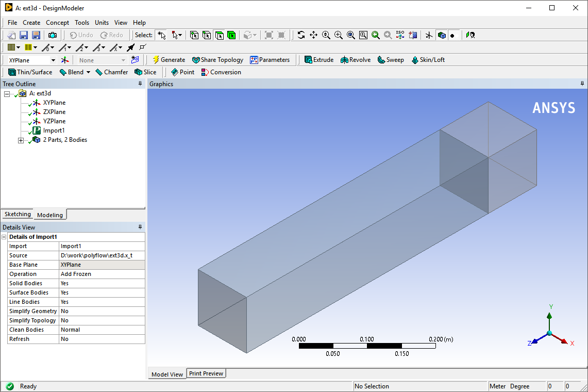Click the Base Plane XYPlane value field

coord(102,265)
